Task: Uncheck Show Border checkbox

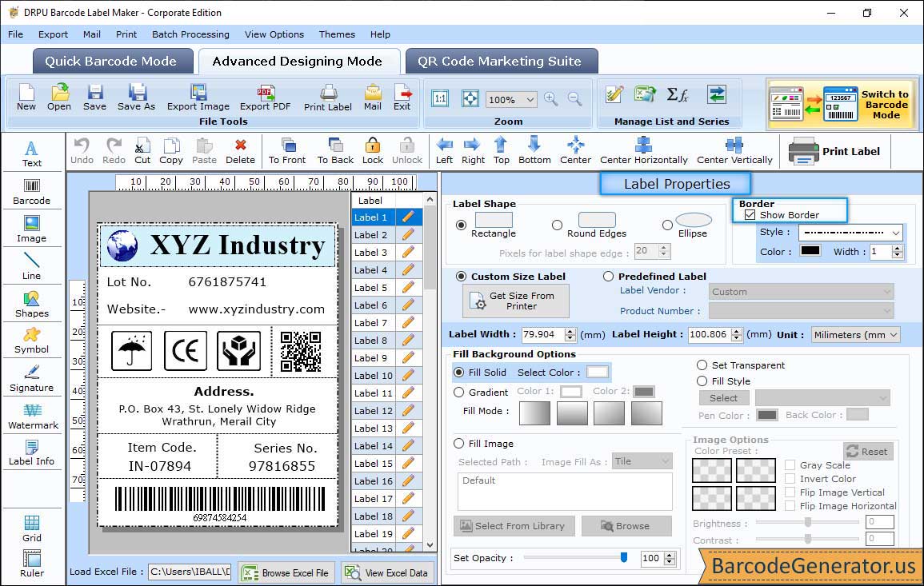Action: coord(750,215)
